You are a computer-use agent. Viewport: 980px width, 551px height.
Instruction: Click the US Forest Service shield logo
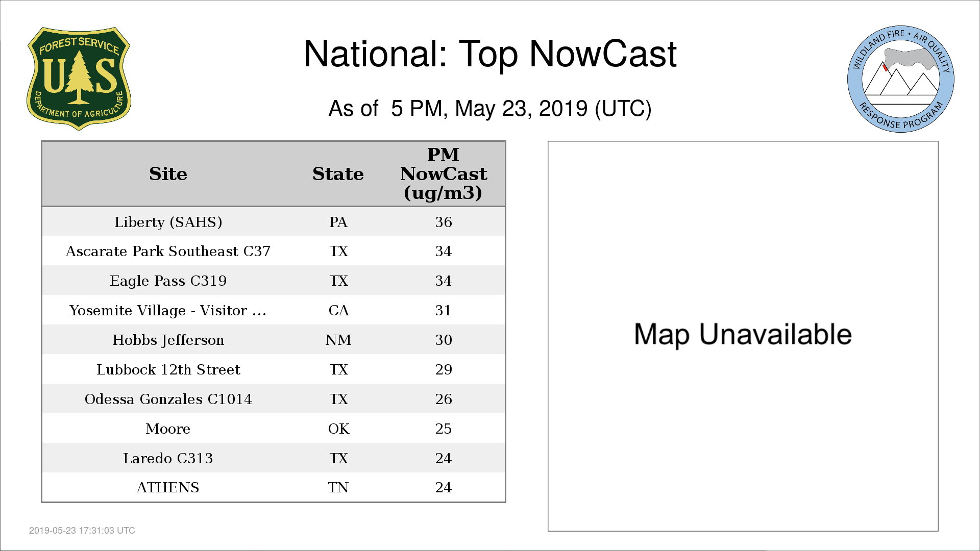pos(79,79)
